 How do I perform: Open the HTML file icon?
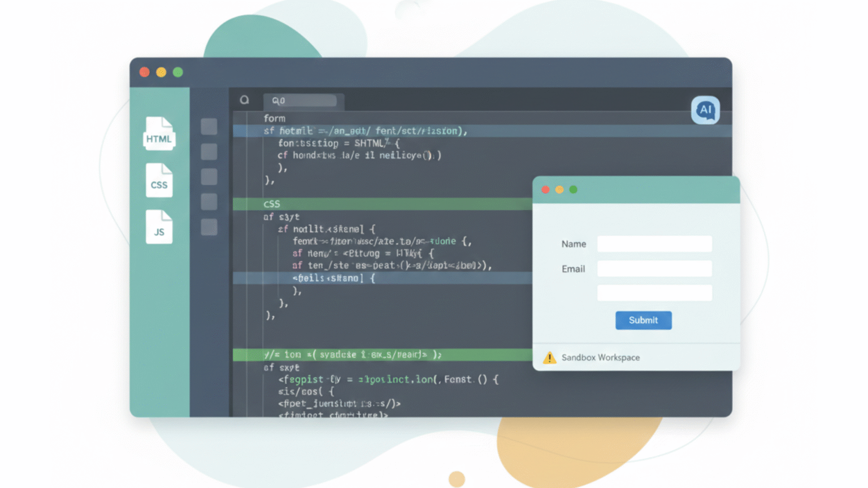click(x=159, y=134)
